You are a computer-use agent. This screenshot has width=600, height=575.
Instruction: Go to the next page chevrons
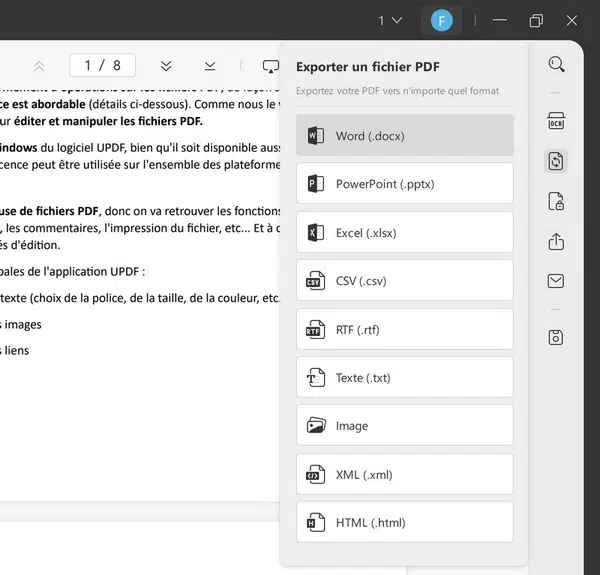pos(166,66)
